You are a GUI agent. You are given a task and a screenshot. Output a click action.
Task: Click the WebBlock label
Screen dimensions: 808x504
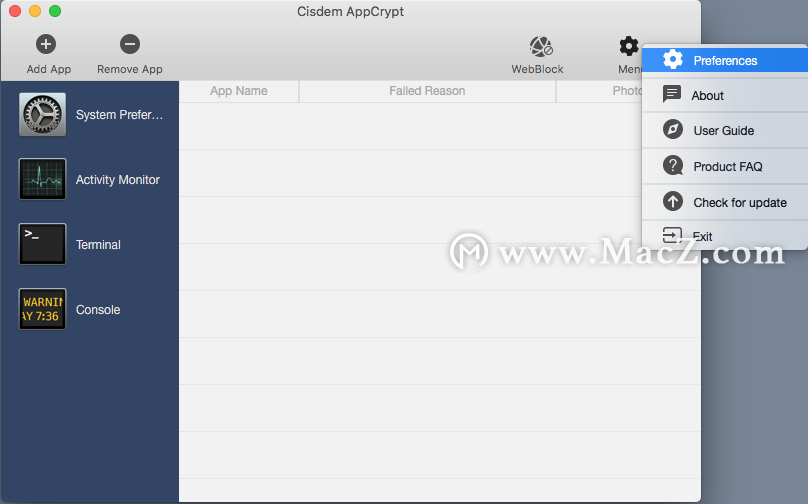tap(537, 69)
